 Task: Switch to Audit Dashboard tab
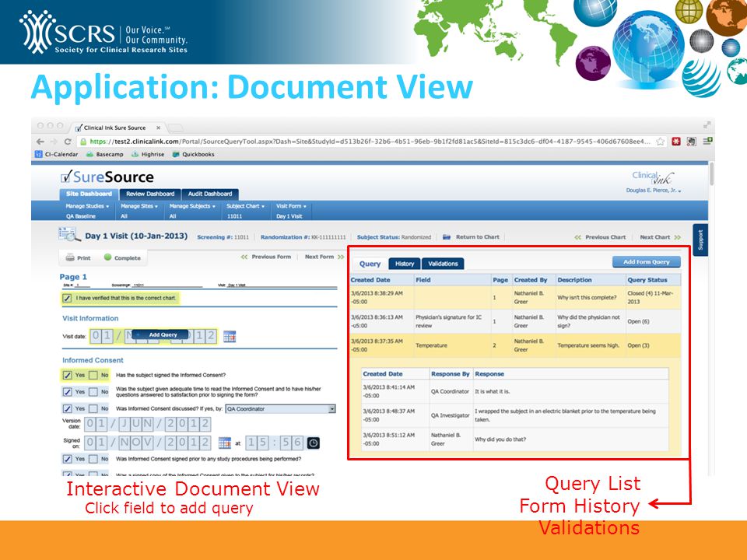point(210,194)
